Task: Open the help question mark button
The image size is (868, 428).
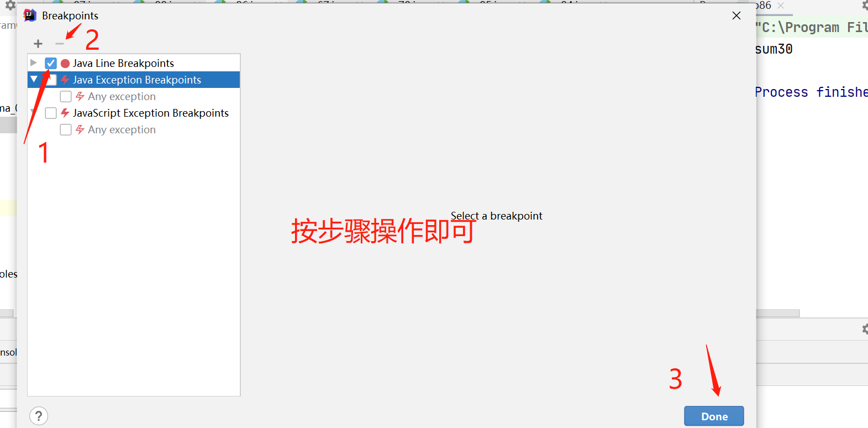Action: pos(39,416)
